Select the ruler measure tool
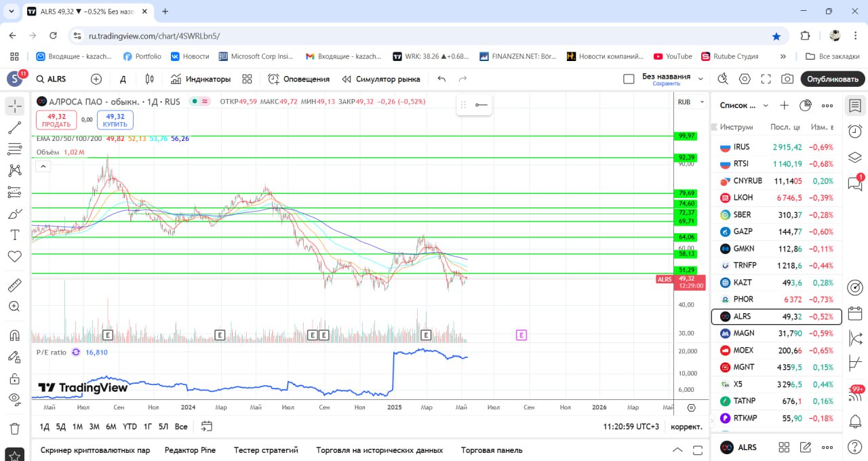The height and width of the screenshot is (461, 868). [15, 285]
